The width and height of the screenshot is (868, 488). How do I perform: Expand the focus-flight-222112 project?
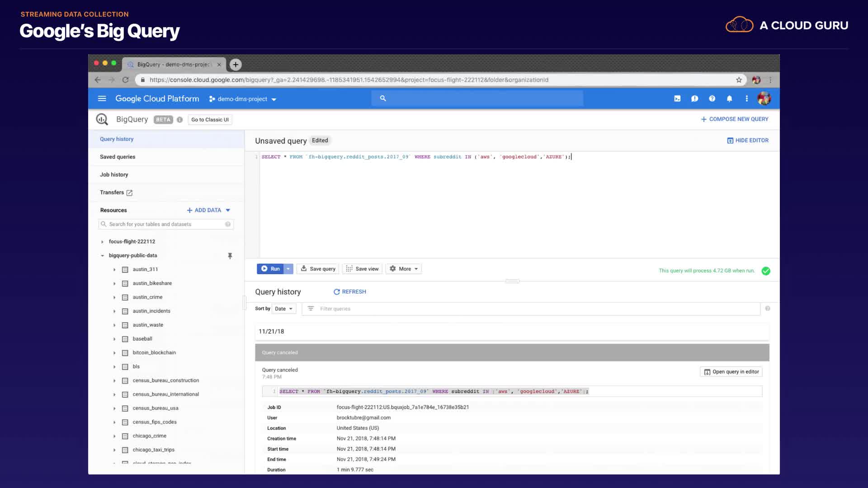pyautogui.click(x=103, y=242)
